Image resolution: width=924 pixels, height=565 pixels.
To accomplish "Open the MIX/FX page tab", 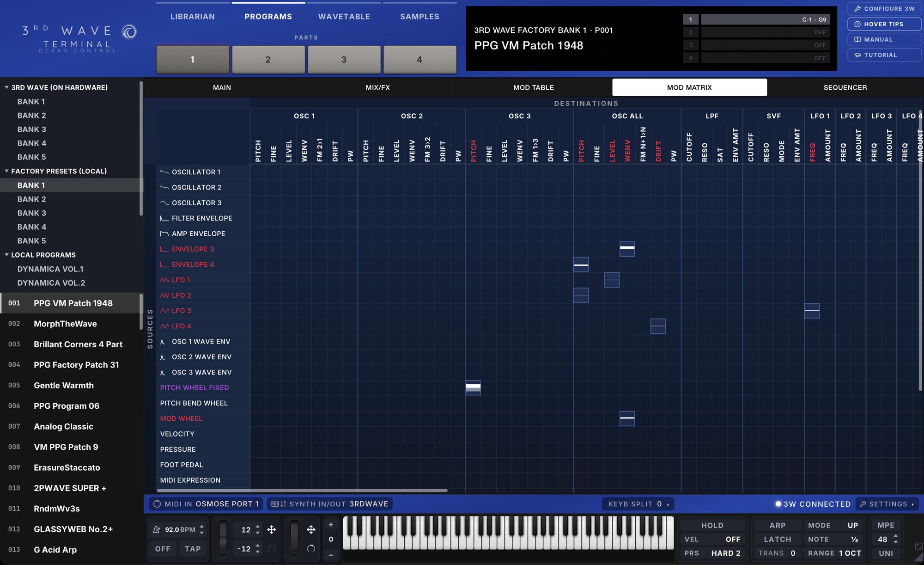I will pyautogui.click(x=378, y=87).
